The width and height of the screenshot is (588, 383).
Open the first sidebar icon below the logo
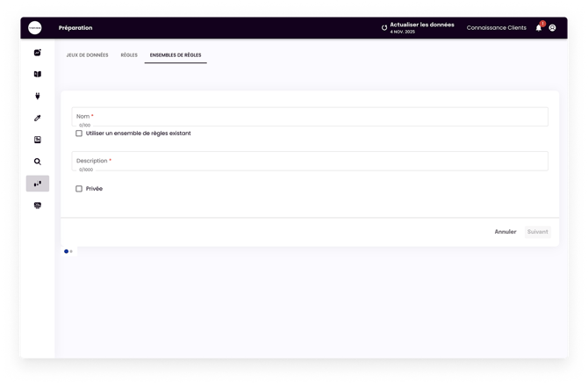pos(38,52)
